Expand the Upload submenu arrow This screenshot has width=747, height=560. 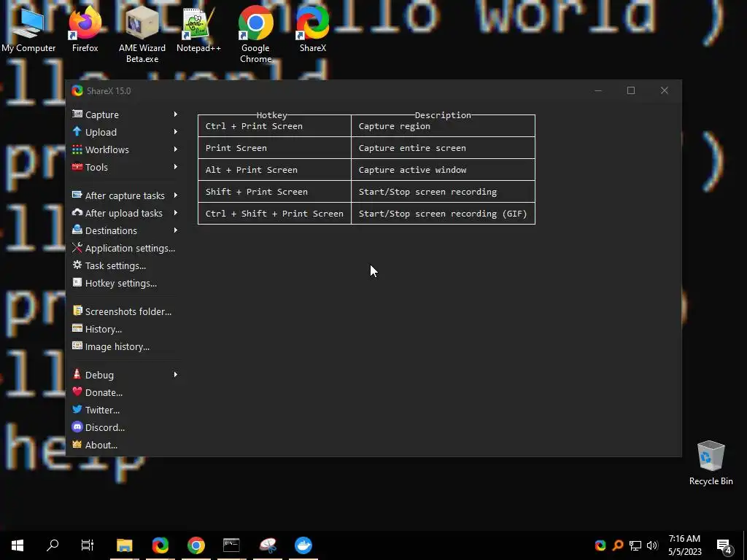tap(176, 132)
